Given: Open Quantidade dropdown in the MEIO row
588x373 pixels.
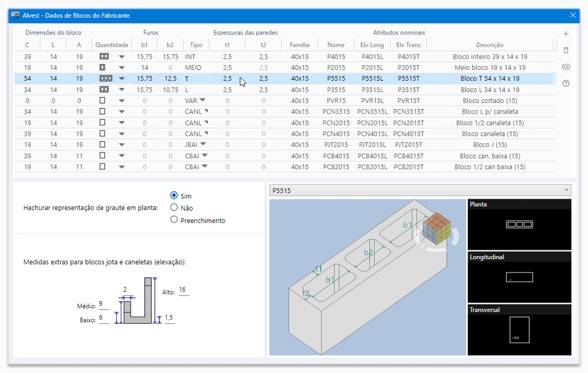Looking at the screenshot, I should tap(121, 68).
